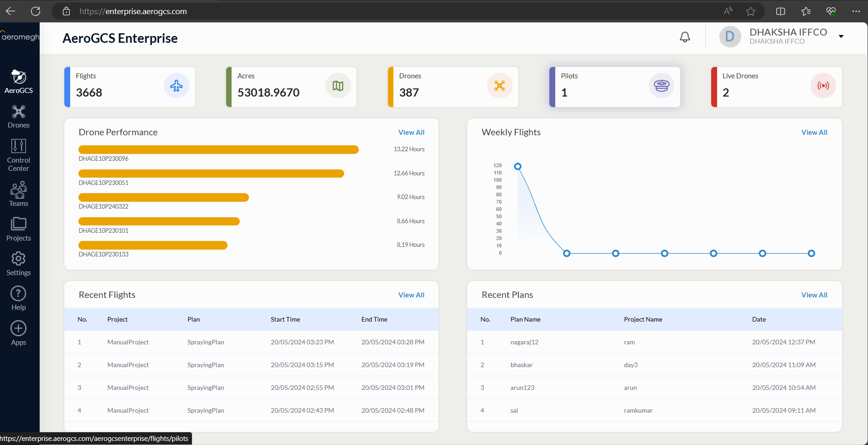Open the Drones sidebar section
Image resolution: width=868 pixels, height=445 pixels.
click(x=19, y=117)
